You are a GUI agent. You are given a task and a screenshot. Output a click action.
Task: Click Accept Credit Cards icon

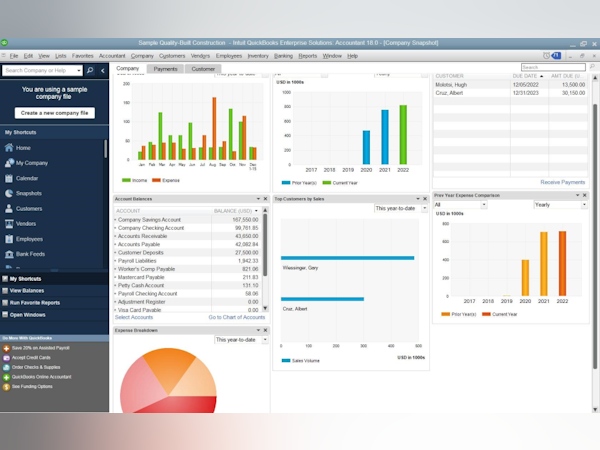tap(6, 358)
